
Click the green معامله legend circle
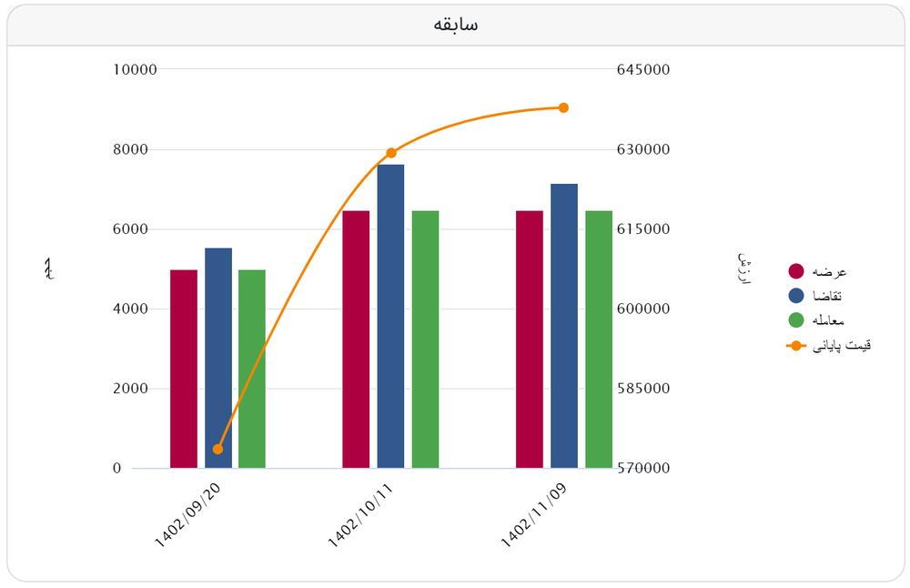pyautogui.click(x=796, y=319)
